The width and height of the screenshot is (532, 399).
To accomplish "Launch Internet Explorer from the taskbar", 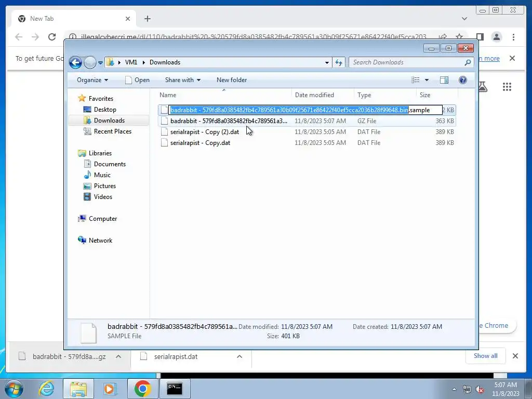I will click(46, 389).
